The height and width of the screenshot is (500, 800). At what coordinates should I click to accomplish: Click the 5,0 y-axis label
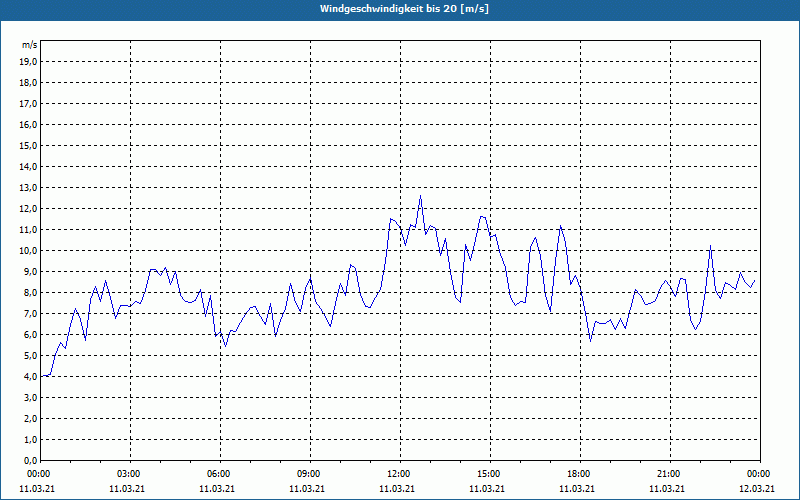click(x=29, y=356)
